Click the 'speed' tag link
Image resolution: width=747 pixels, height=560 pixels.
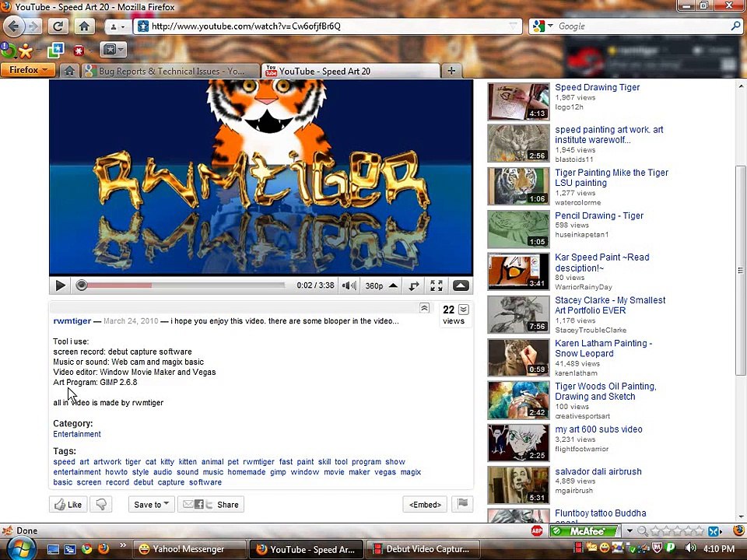point(64,462)
